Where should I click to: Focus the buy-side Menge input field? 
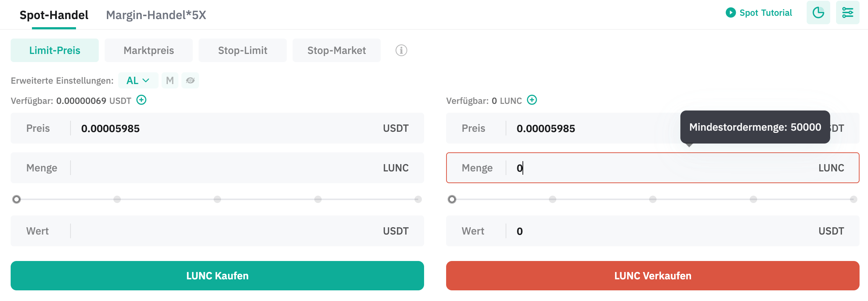[224, 168]
